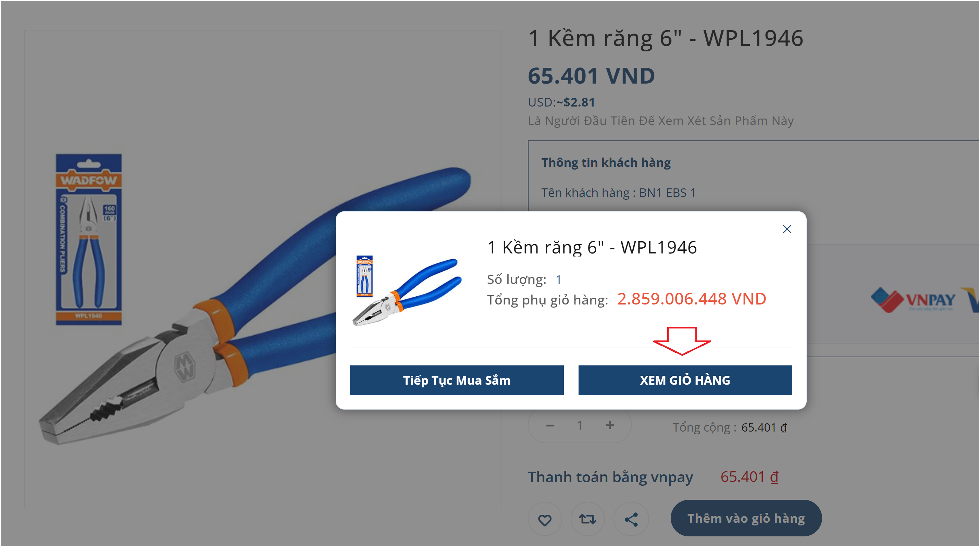The height and width of the screenshot is (547, 980).
Task: Click the red down-arrow annotation
Action: coord(682,341)
